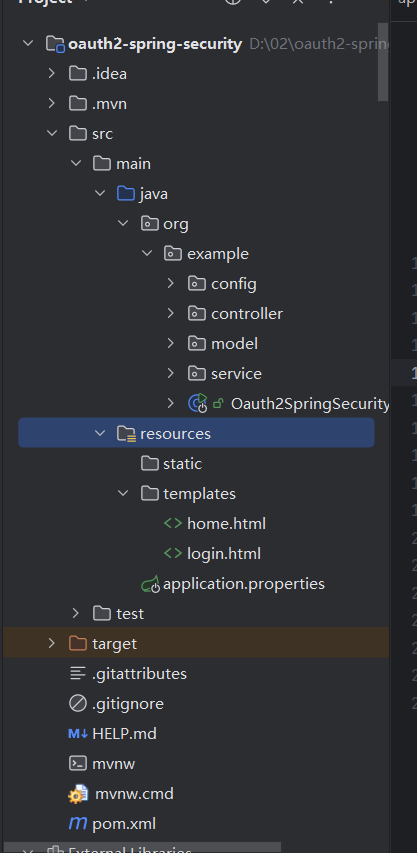Expand the config package chevron

[171, 283]
